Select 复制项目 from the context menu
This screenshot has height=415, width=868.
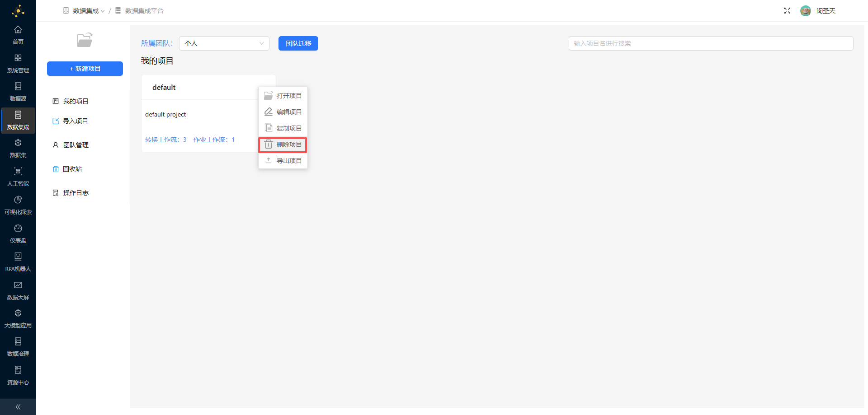click(x=283, y=128)
